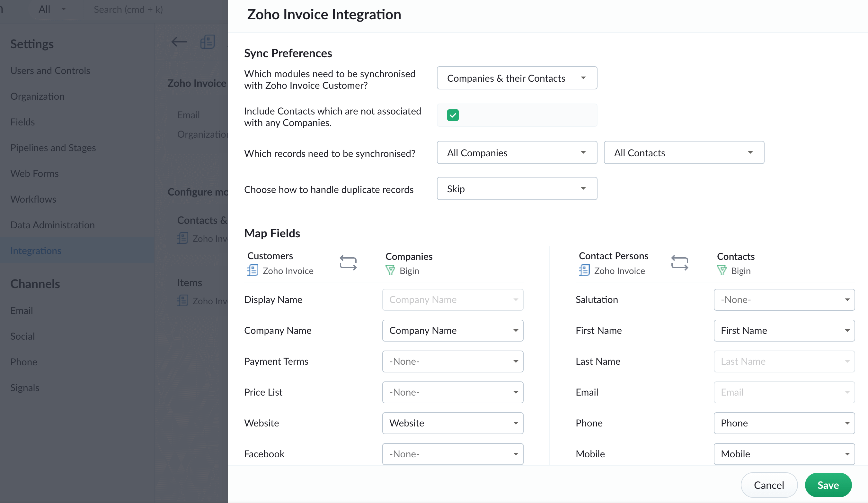
Task: Click the Cancel button
Action: (769, 485)
